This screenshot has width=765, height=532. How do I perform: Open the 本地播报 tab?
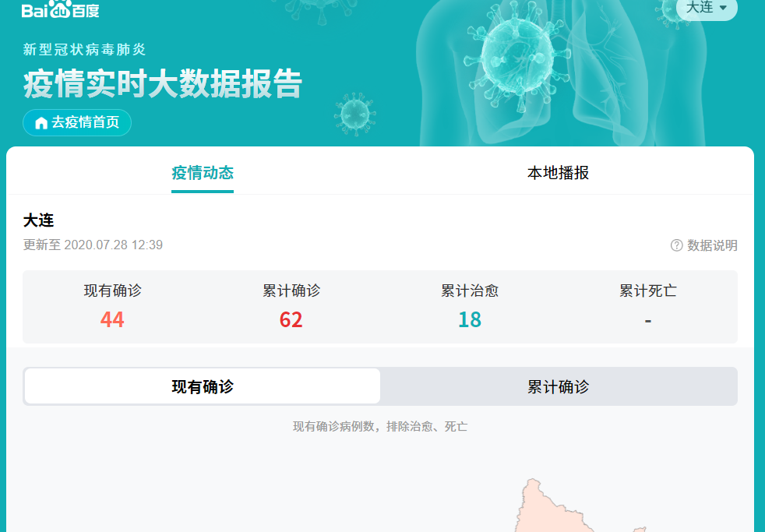pyautogui.click(x=558, y=173)
